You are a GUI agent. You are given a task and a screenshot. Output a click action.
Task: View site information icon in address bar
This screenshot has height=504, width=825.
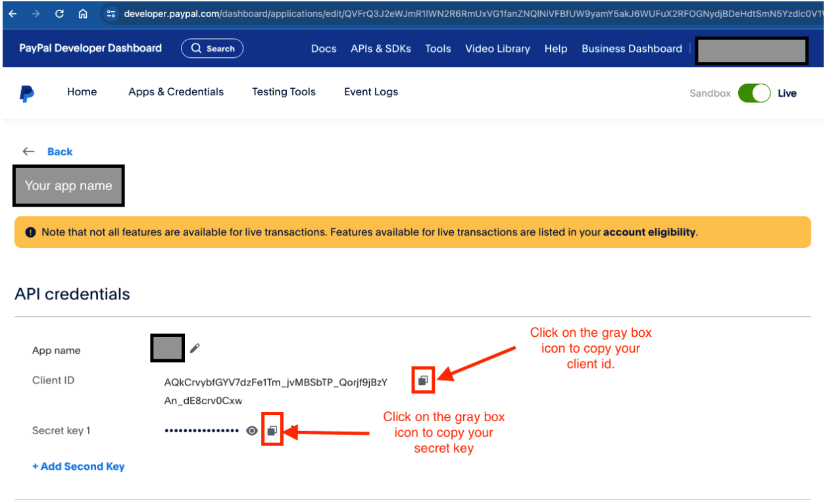coord(111,13)
